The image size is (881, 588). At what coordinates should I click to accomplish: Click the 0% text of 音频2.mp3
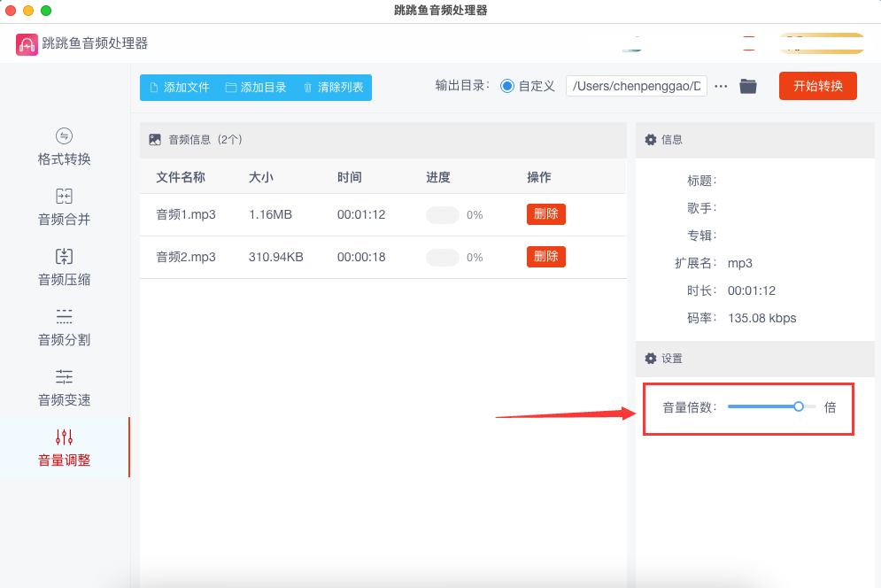click(475, 258)
